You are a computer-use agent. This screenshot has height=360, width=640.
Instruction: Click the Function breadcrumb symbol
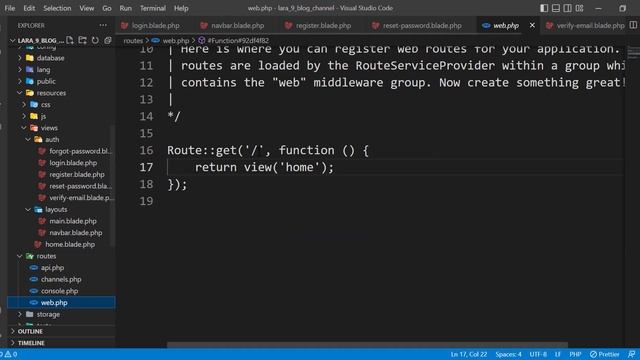pos(233,40)
